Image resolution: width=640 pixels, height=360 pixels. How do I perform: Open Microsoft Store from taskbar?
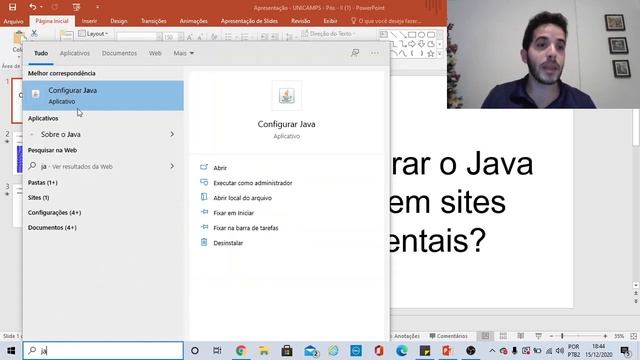pyautogui.click(x=287, y=351)
